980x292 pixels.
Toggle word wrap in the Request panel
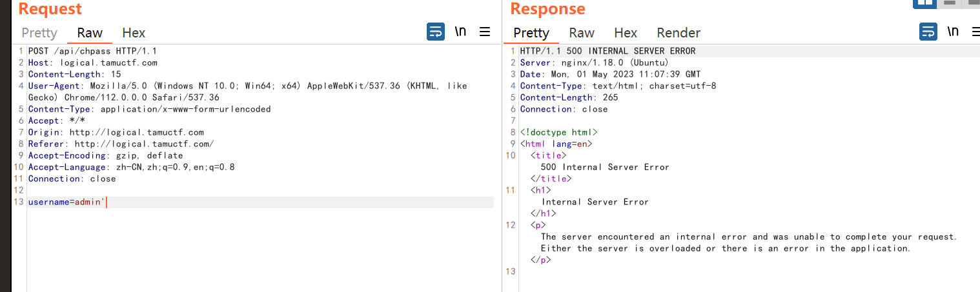pos(436,32)
